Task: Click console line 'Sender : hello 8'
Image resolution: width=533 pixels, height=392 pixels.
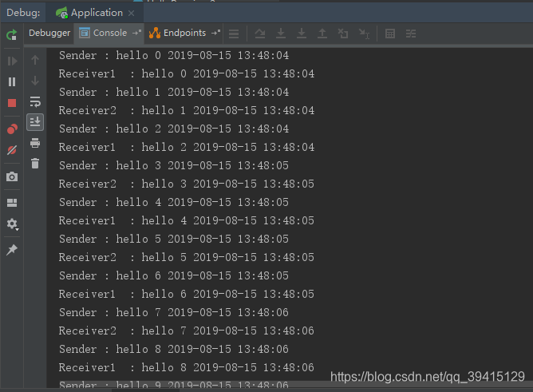Action: pyautogui.click(x=174, y=349)
